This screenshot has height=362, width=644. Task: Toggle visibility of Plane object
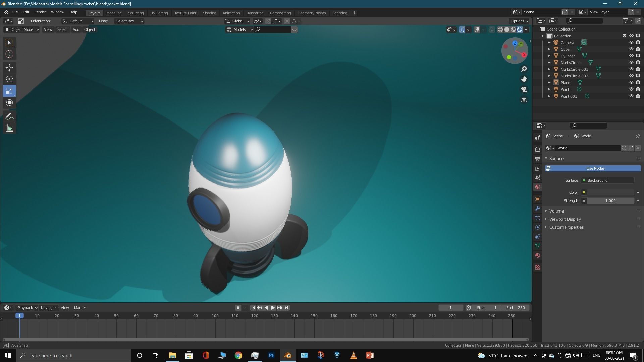click(631, 82)
